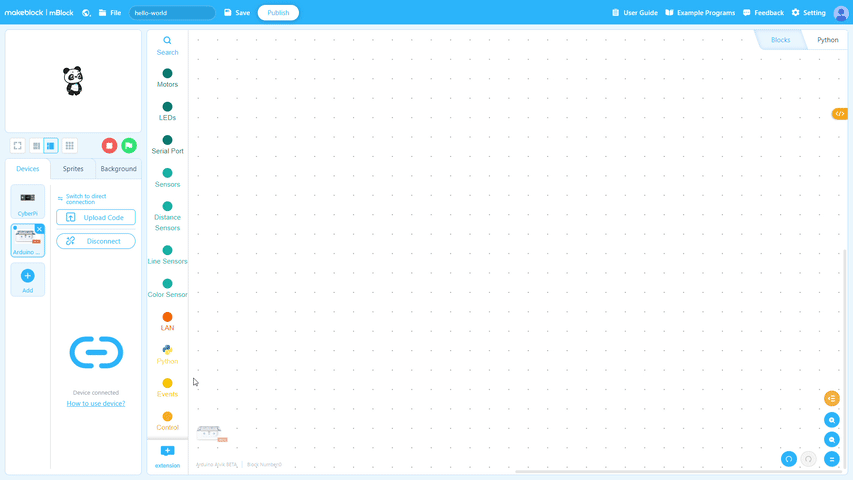Click the Upload Code button
The width and height of the screenshot is (853, 480).
tap(96, 217)
